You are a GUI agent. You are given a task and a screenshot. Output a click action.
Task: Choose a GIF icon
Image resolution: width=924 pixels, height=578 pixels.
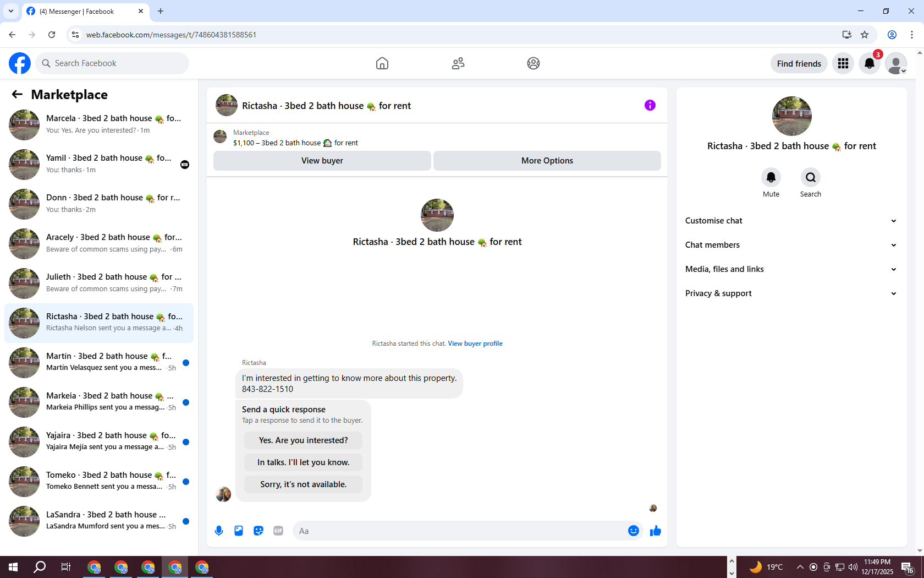coord(278,531)
